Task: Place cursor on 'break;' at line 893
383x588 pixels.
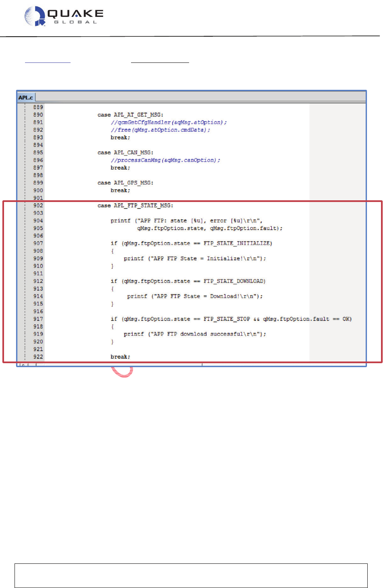Action: (120, 137)
